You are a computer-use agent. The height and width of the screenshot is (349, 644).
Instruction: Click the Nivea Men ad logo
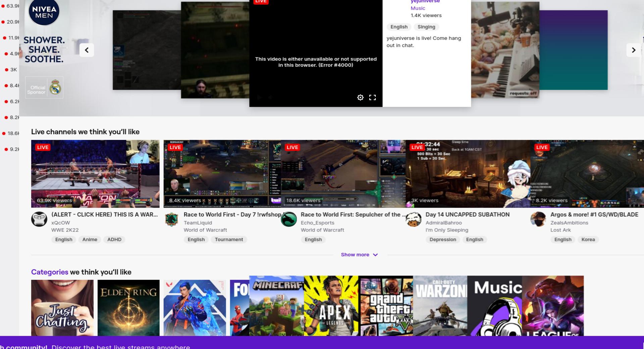(x=44, y=12)
